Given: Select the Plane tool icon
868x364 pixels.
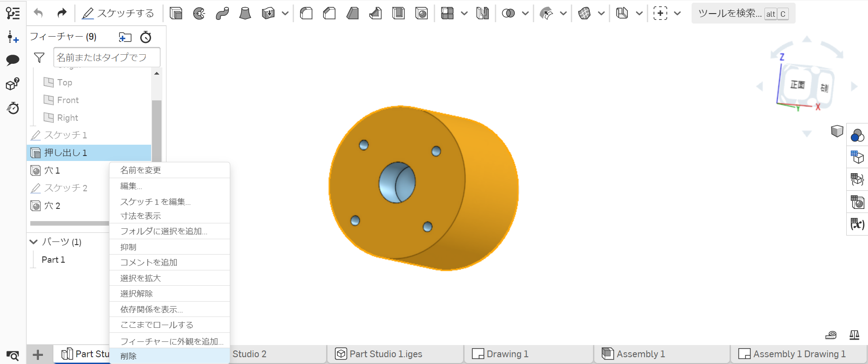Looking at the screenshot, I should click(x=622, y=14).
